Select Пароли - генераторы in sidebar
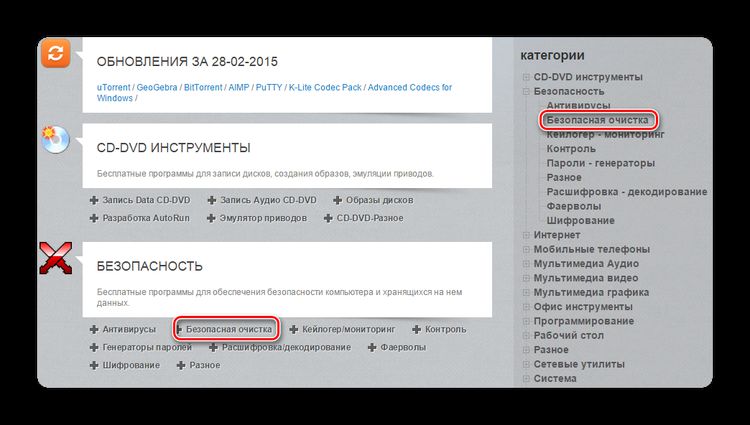 pos(601,163)
